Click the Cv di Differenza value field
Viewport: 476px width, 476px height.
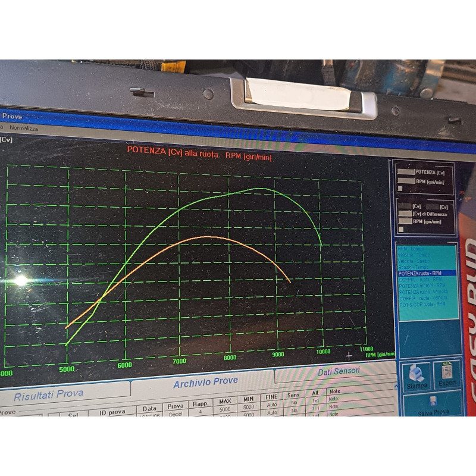[x=405, y=214]
